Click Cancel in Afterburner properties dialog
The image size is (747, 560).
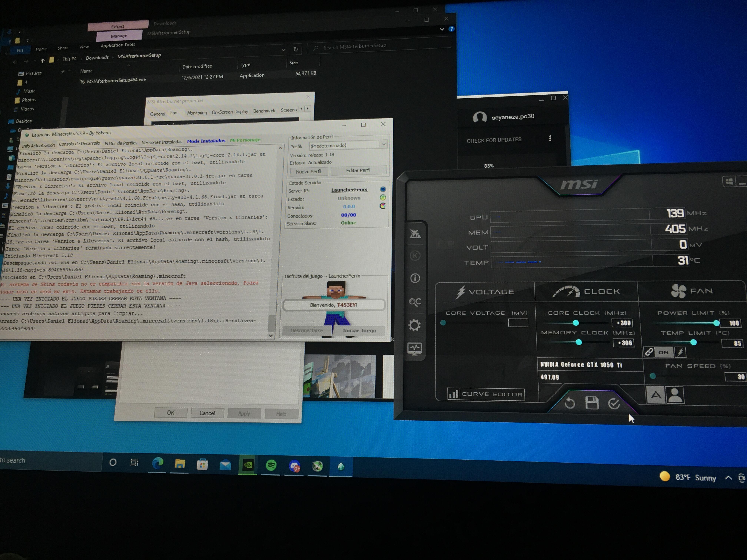coord(207,413)
